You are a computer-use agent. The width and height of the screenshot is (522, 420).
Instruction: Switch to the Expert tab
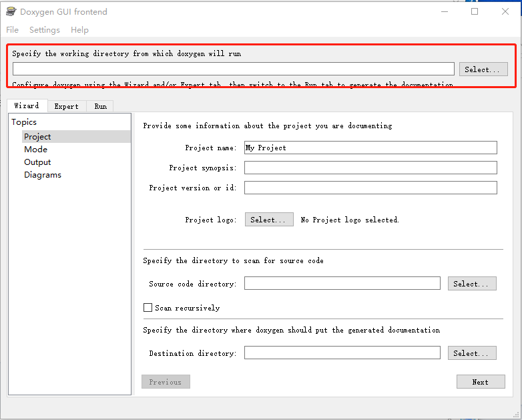67,106
